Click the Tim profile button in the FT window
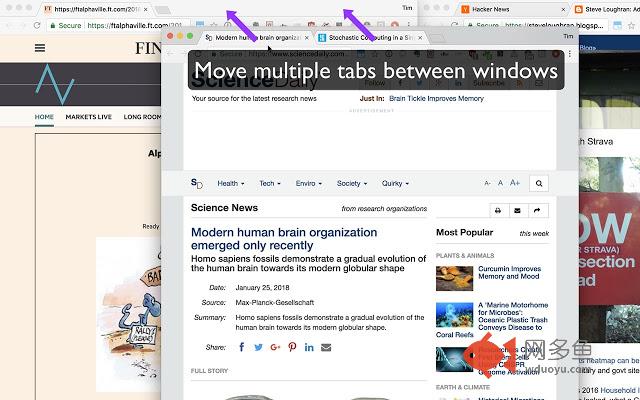640x400 pixels. [407, 8]
